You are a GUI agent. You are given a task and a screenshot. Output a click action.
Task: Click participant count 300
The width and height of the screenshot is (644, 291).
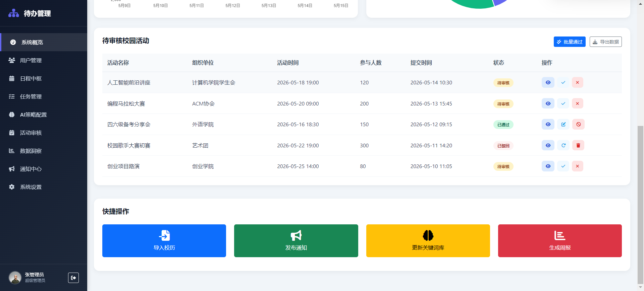pos(364,145)
